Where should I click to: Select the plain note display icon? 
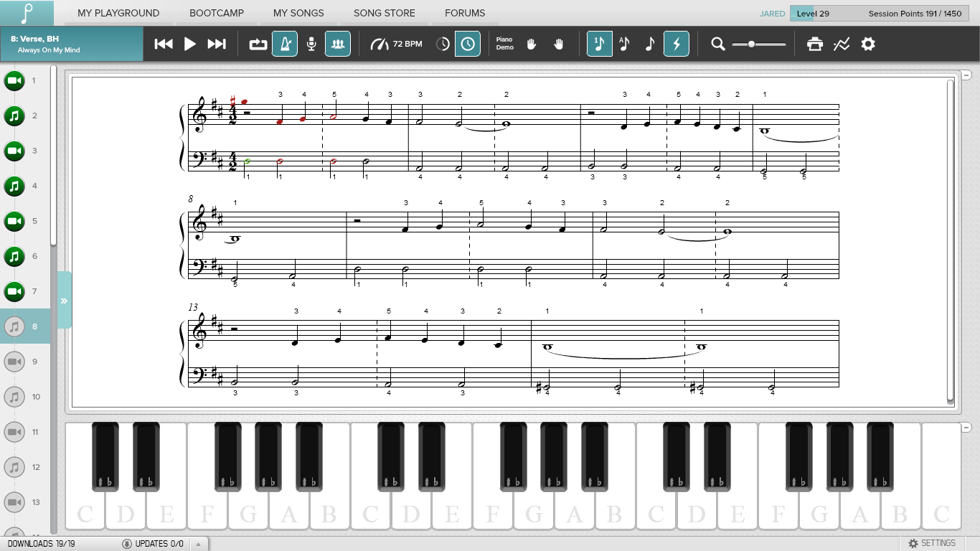click(x=650, y=44)
